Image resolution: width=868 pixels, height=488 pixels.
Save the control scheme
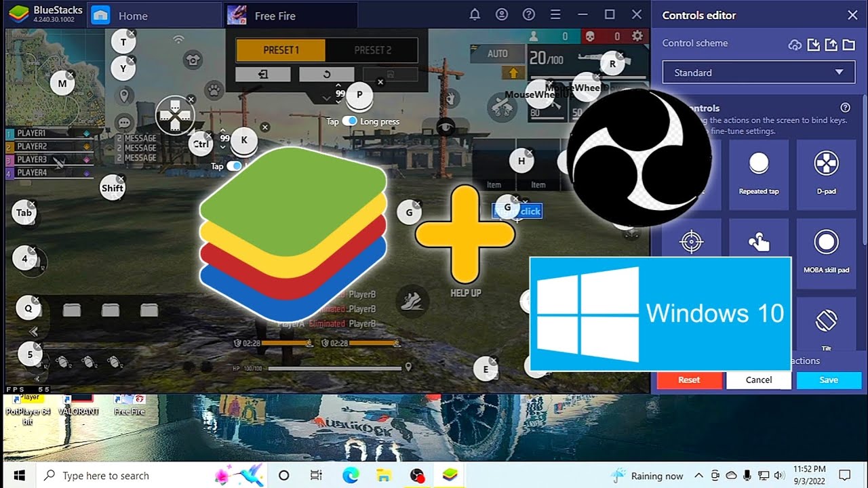(829, 380)
